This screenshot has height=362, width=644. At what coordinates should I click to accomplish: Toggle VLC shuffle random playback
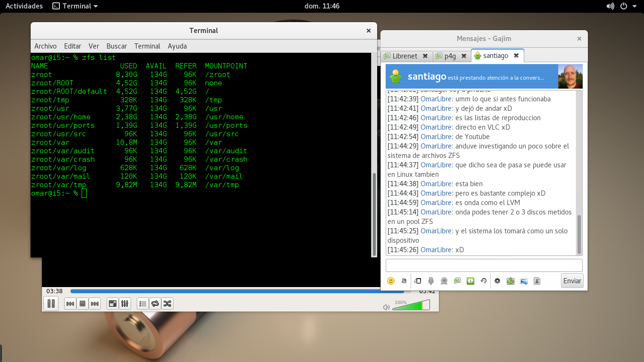167,304
